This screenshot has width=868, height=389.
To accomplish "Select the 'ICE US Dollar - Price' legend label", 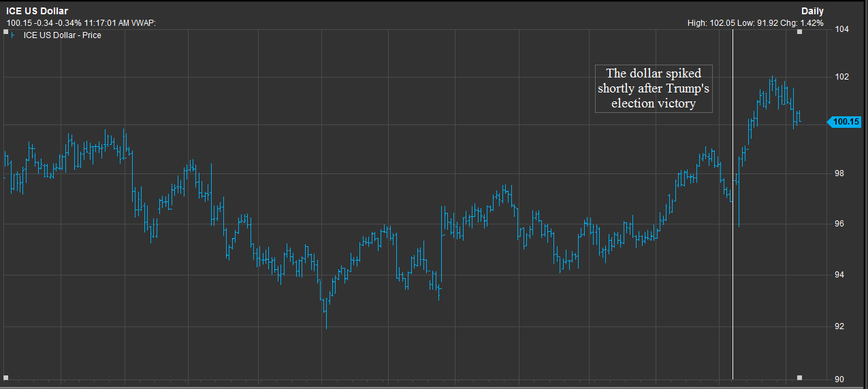I will coord(62,35).
